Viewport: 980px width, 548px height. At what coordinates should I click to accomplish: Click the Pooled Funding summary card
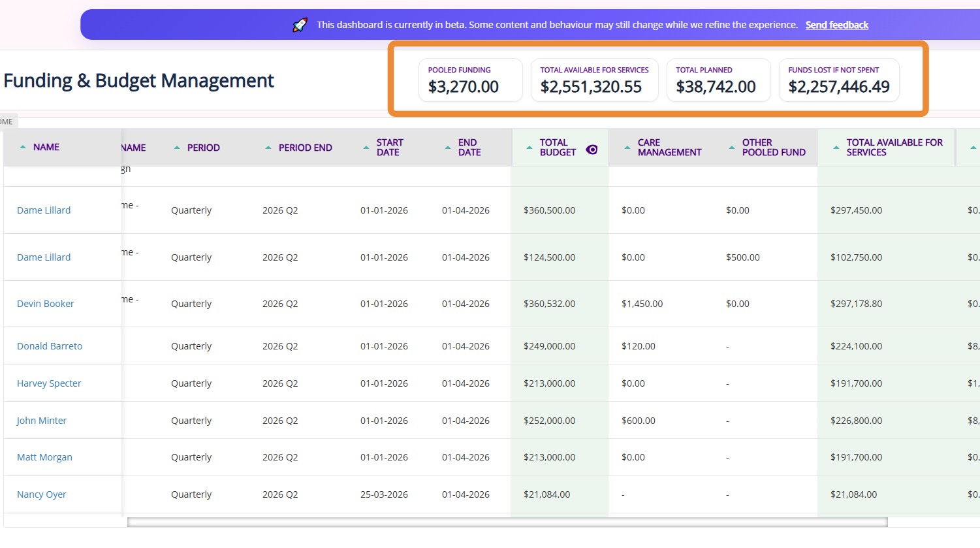pyautogui.click(x=470, y=80)
